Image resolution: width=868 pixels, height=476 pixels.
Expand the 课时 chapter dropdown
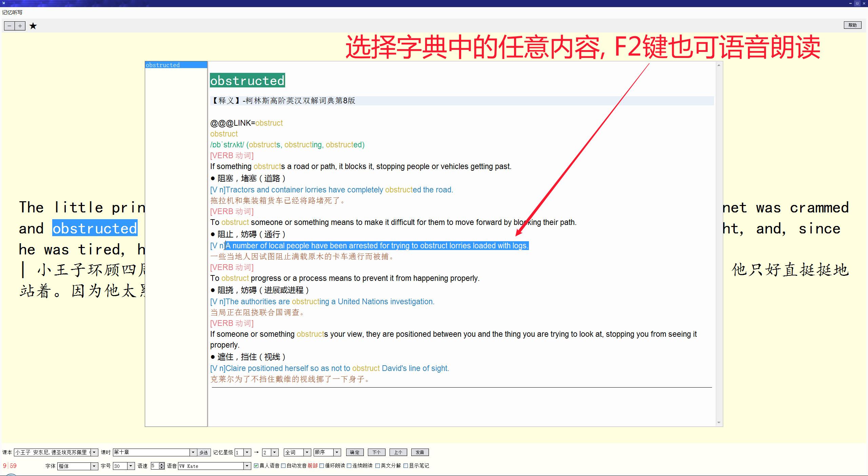tap(193, 452)
